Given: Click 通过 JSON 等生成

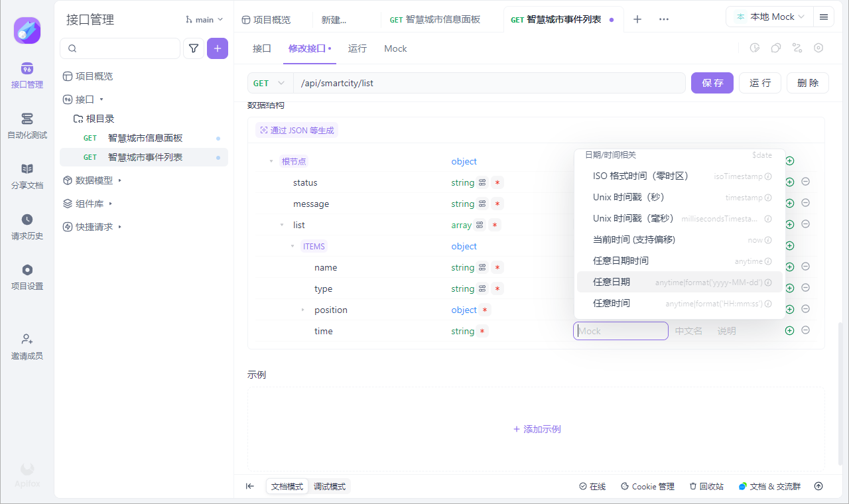Looking at the screenshot, I should 296,131.
